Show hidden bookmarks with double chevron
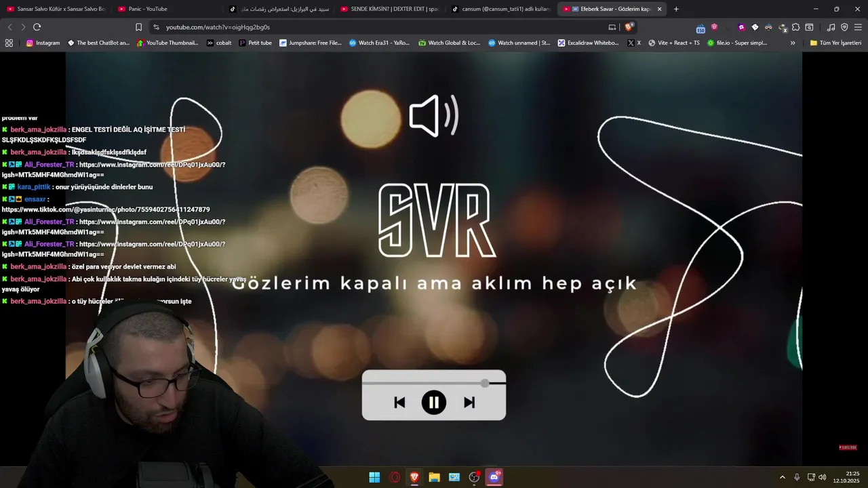The height and width of the screenshot is (488, 868). pyautogui.click(x=793, y=43)
